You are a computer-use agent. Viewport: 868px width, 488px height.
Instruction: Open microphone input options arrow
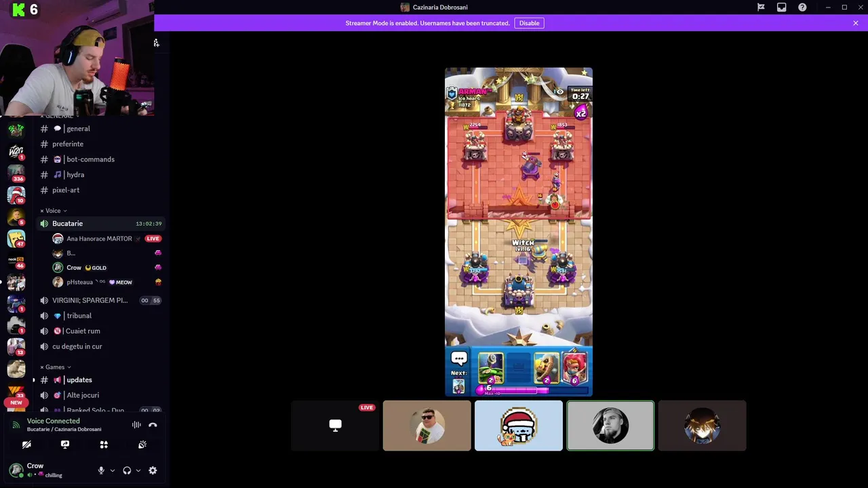click(x=113, y=470)
